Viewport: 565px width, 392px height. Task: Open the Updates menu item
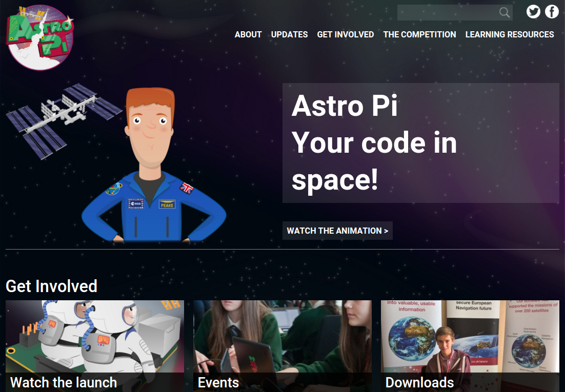point(289,35)
